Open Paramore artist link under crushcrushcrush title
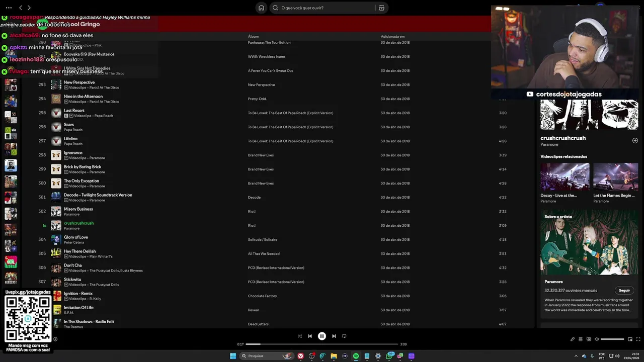This screenshot has width=644, height=362. 549,144
